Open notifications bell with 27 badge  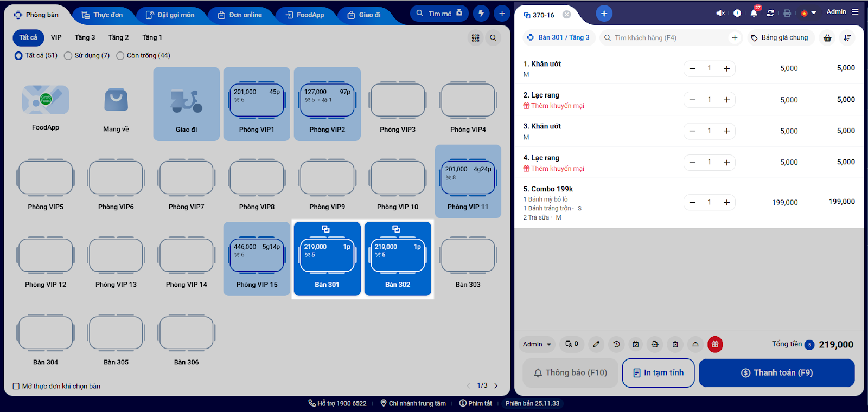[x=754, y=13]
